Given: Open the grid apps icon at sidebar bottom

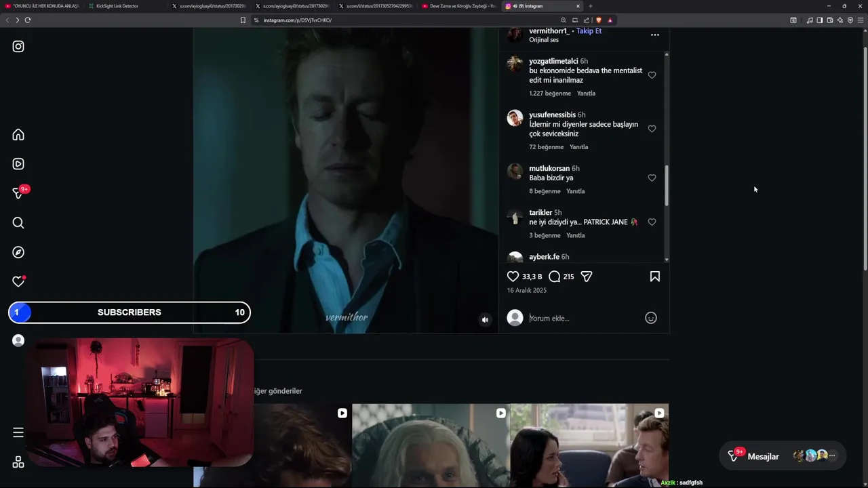Looking at the screenshot, I should click(18, 462).
